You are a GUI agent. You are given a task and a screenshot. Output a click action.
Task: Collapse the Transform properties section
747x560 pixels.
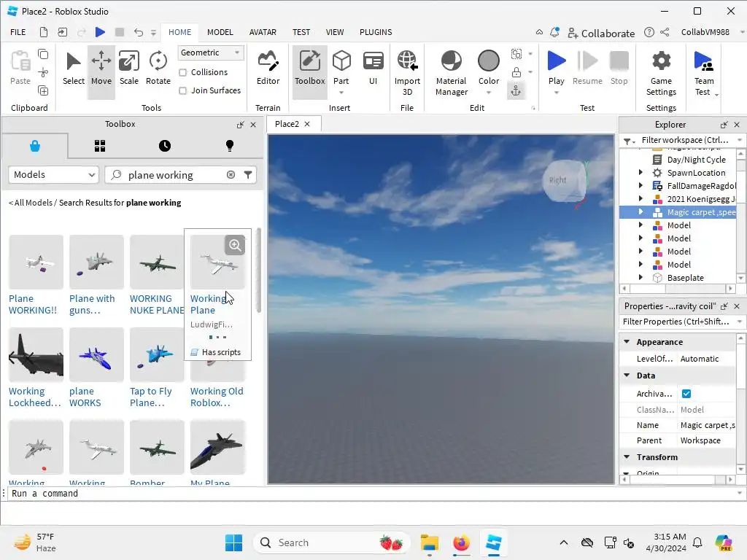(x=627, y=456)
